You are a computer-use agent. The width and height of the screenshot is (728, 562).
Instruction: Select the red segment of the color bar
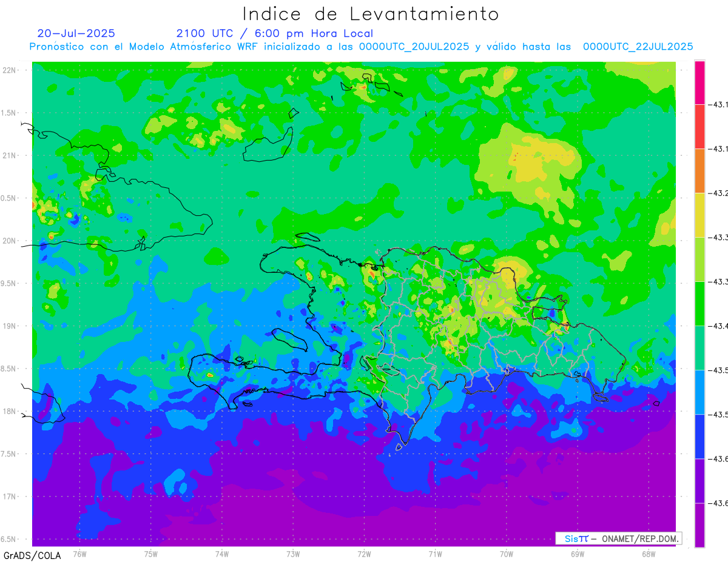point(699,127)
